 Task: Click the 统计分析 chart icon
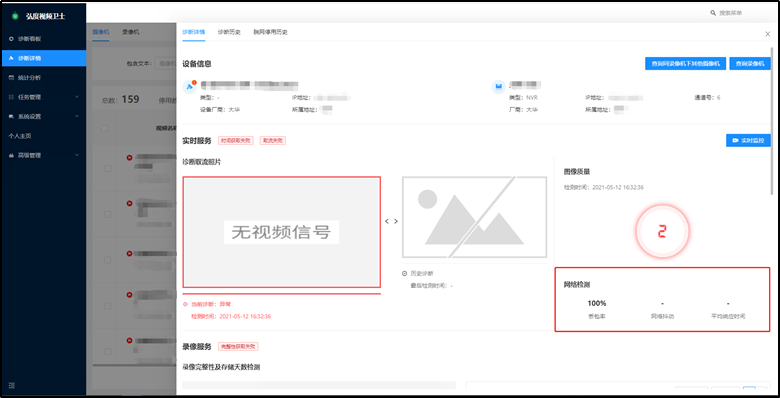coord(11,78)
